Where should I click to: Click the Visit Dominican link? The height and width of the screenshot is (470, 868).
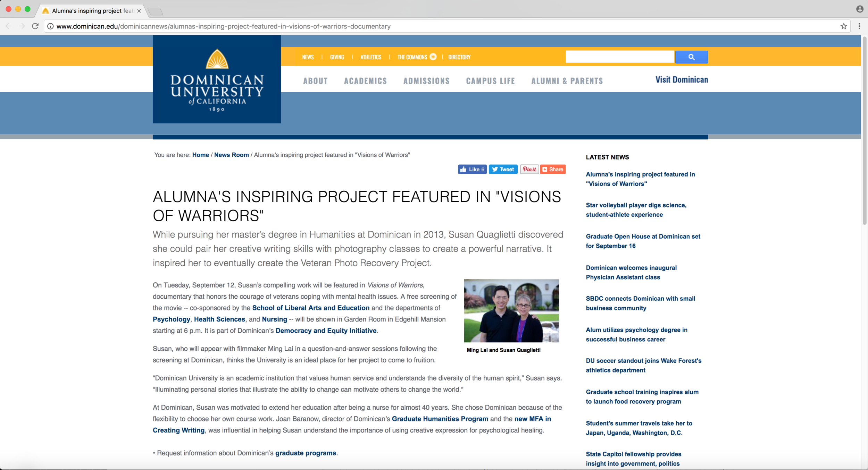[x=681, y=80]
